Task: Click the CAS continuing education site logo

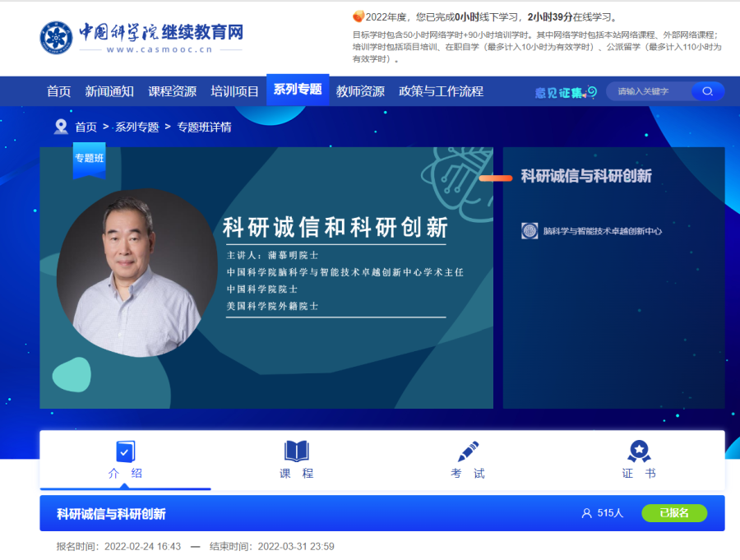Action: [x=141, y=37]
